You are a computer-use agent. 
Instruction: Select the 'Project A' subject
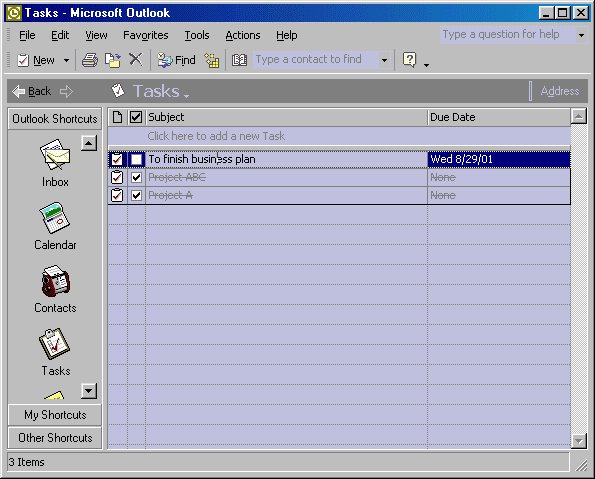[x=170, y=195]
